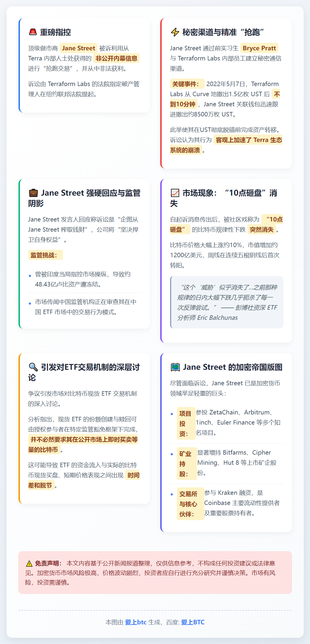The width and height of the screenshot is (310, 644).
Task: Click the highlighted 非公开内幕信息 phrase
Action: [116, 58]
